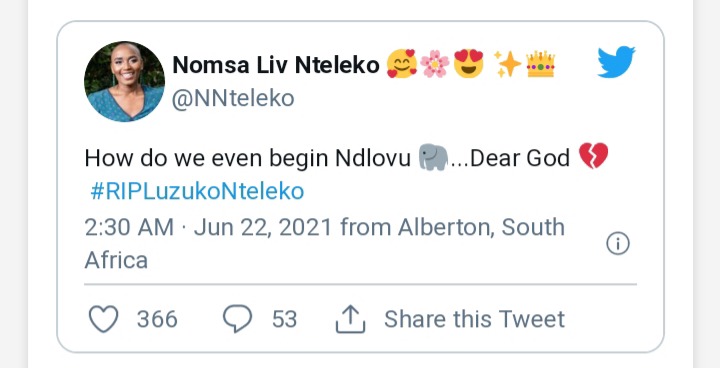The height and width of the screenshot is (368, 720).
Task: Click the share upload arrow icon
Action: click(350, 319)
